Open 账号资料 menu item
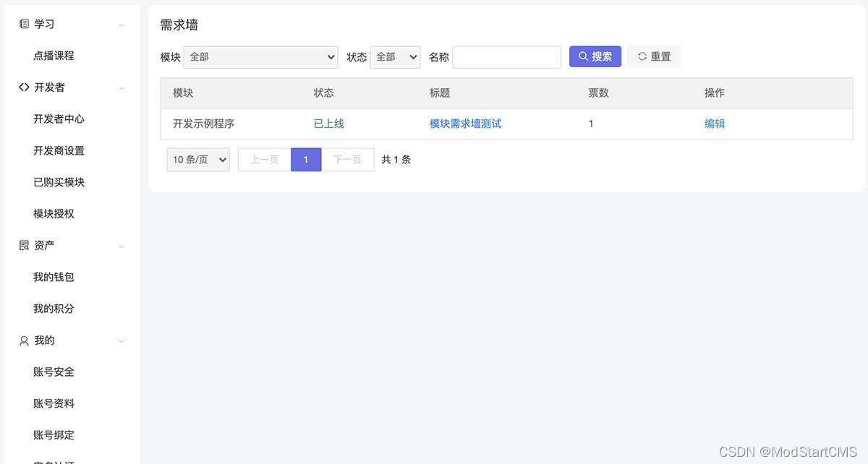Image resolution: width=868 pixels, height=464 pixels. 54,404
